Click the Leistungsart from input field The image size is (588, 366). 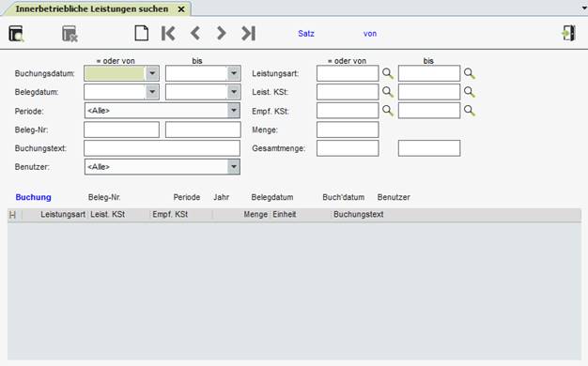point(348,73)
